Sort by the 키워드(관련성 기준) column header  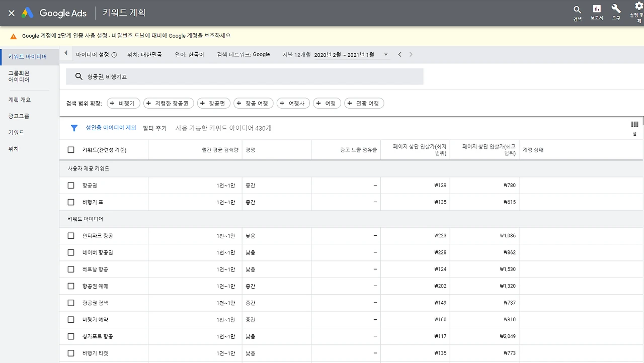coord(105,150)
